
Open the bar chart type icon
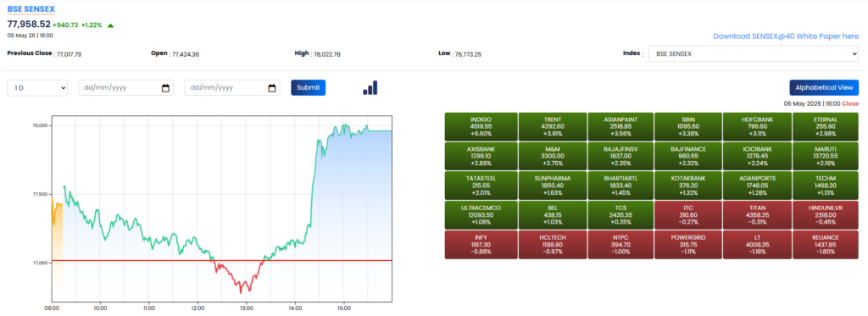[370, 87]
